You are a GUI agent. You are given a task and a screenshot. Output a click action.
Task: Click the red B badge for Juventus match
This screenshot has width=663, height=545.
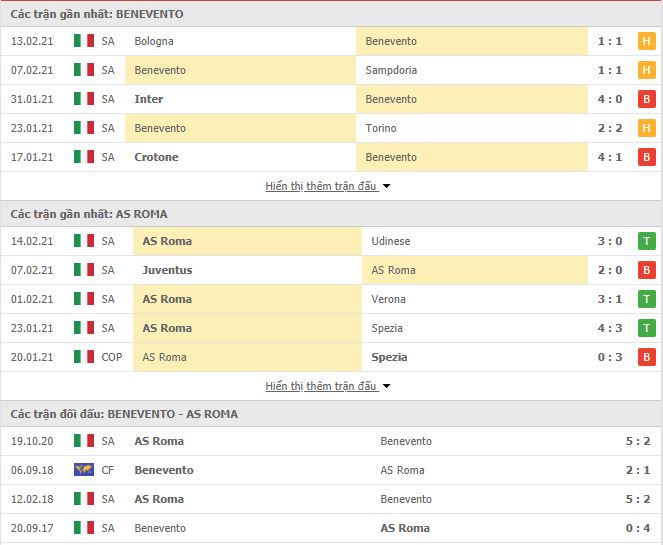coord(646,270)
